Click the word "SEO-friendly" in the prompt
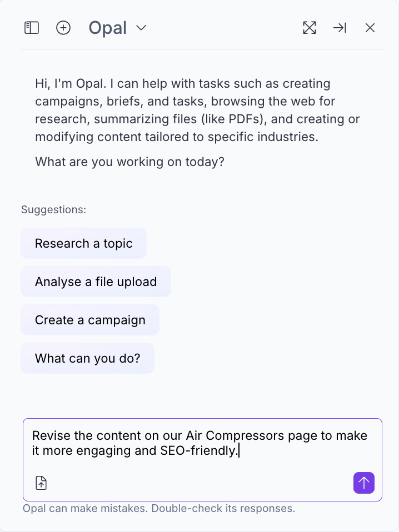This screenshot has height=532, width=399. pyautogui.click(x=198, y=450)
